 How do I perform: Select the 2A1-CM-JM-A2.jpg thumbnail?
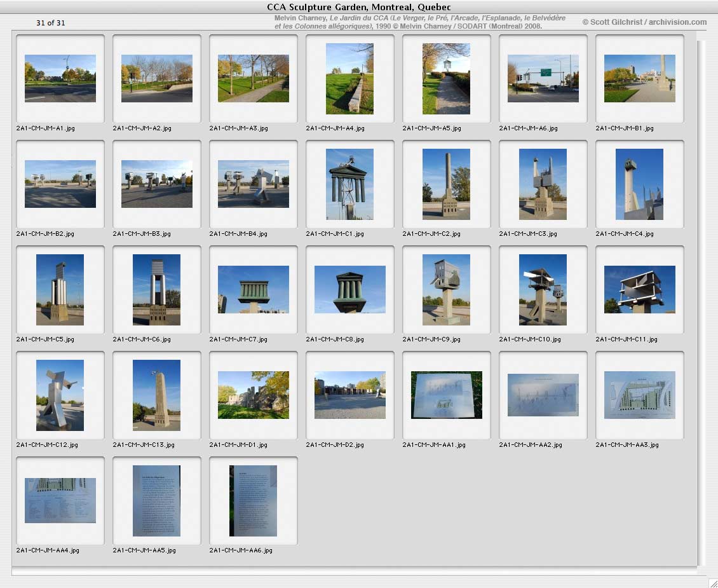[x=156, y=78]
